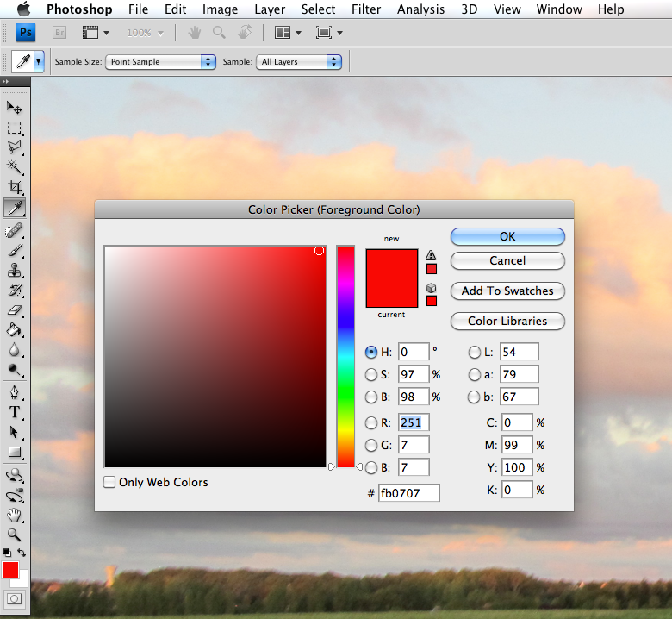
Task: Select the 3D Rotate tool
Action: coord(14,475)
